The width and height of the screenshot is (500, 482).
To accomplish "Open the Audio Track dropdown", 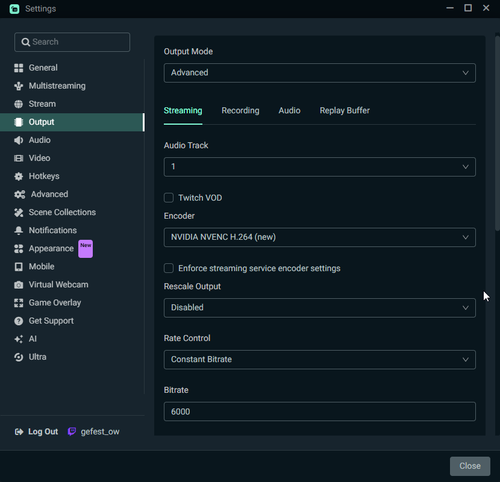I will (320, 167).
